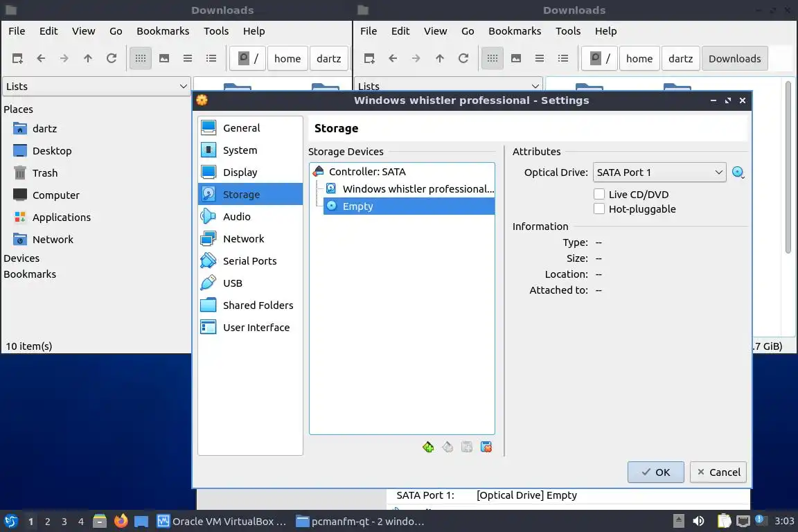The image size is (798, 532).
Task: Confirm settings with the OK button
Action: tap(655, 472)
